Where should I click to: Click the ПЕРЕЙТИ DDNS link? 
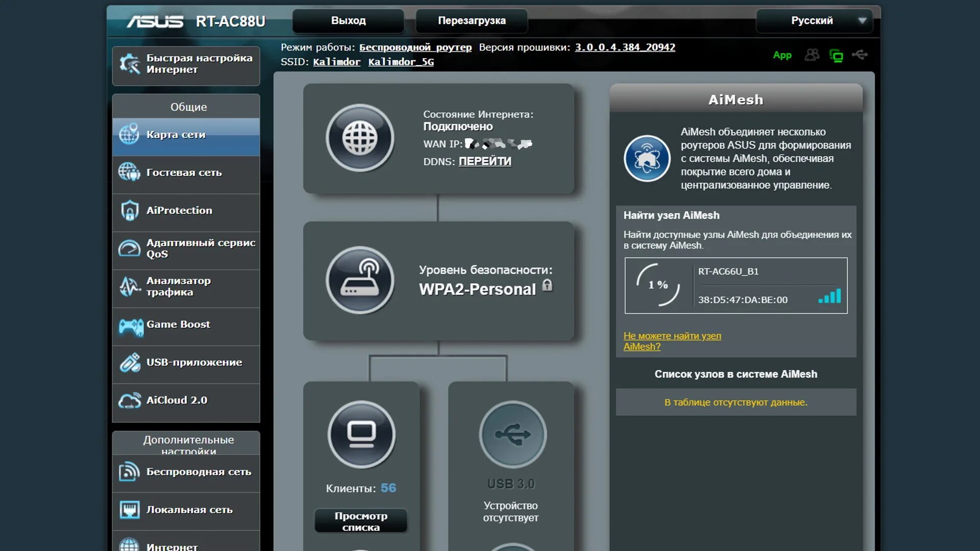484,161
